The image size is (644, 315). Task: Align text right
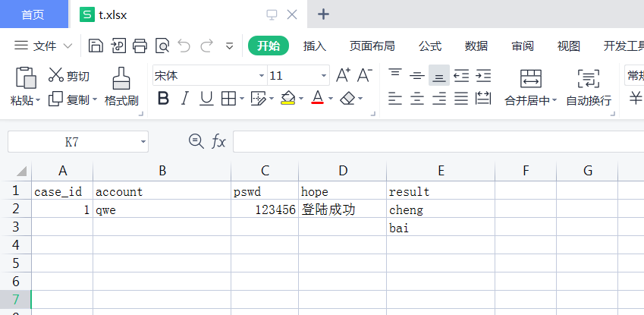(439, 98)
